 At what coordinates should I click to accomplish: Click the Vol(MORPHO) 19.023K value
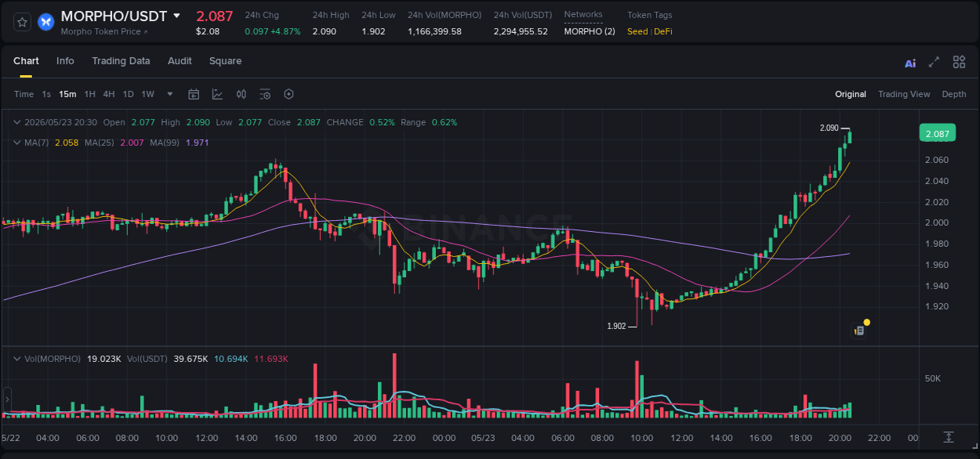point(104,359)
